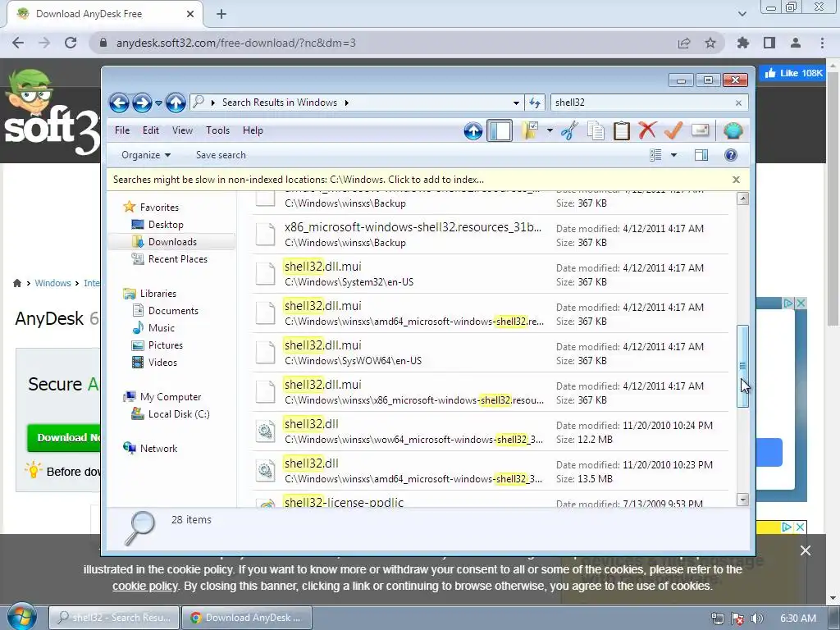
Task: Select Desktop in the Favorites list
Action: tap(166, 225)
